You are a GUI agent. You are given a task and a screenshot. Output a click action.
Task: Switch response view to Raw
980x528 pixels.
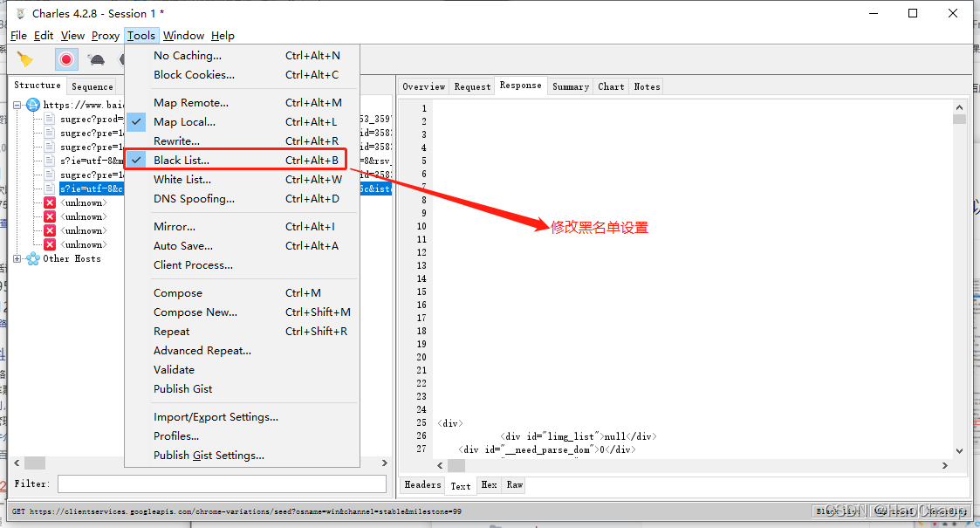pyautogui.click(x=515, y=485)
